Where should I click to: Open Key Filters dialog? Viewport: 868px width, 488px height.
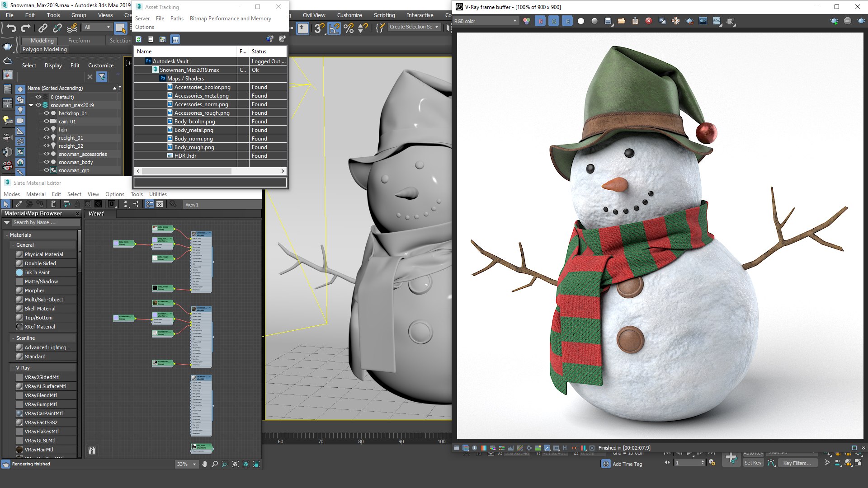(797, 463)
